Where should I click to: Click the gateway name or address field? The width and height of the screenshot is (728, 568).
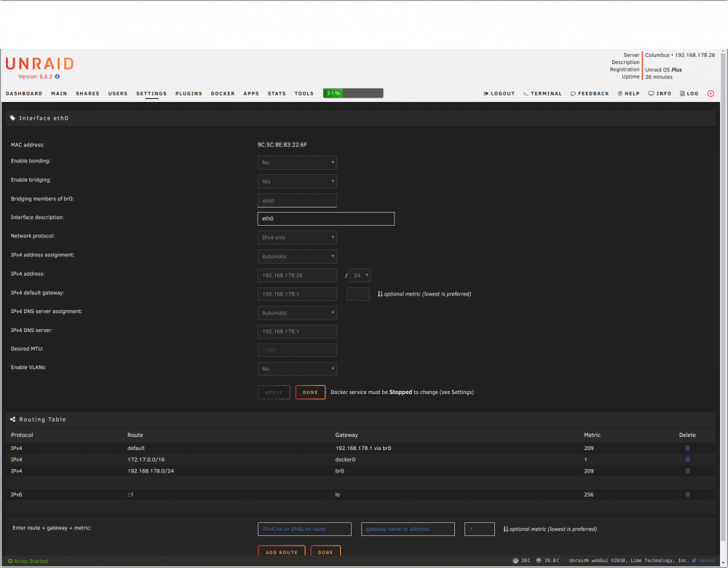click(x=408, y=529)
